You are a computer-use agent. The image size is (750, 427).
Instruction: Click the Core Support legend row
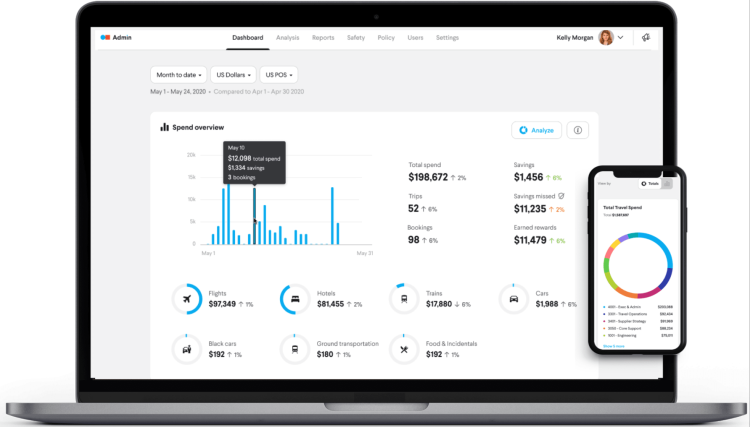(x=638, y=328)
